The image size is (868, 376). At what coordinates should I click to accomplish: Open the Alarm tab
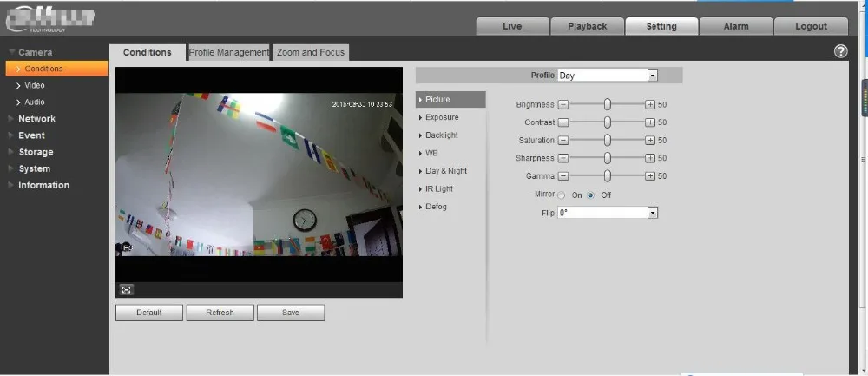coord(736,26)
